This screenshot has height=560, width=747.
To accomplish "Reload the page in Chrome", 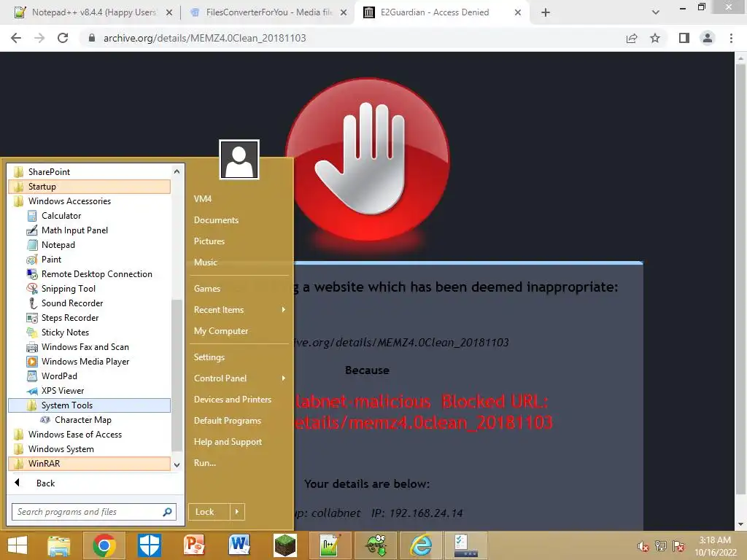I will click(63, 38).
